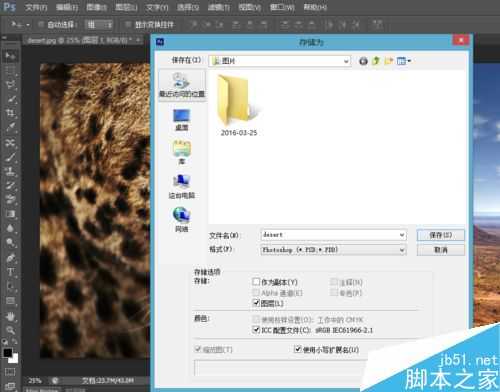Viewport: 500px width, 392px height.
Task: Select the Hand tool
Action: click(10, 316)
